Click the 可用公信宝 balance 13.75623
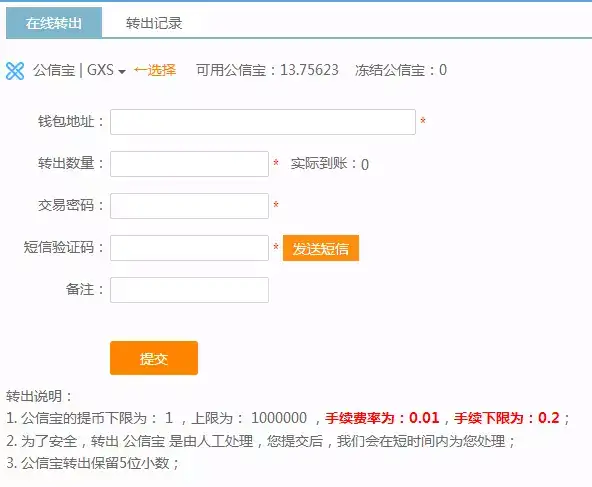This screenshot has height=487, width=592. pos(267,70)
